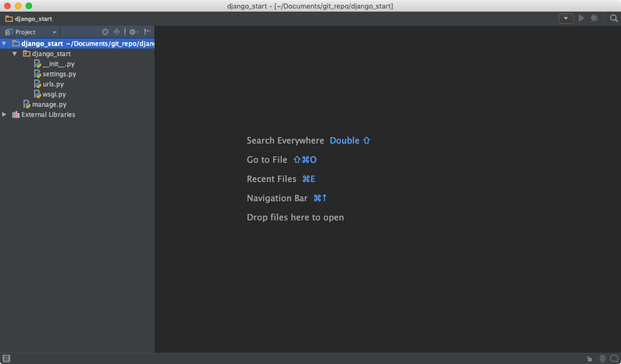Click the green Run play button
This screenshot has height=364, width=621.
[x=581, y=18]
